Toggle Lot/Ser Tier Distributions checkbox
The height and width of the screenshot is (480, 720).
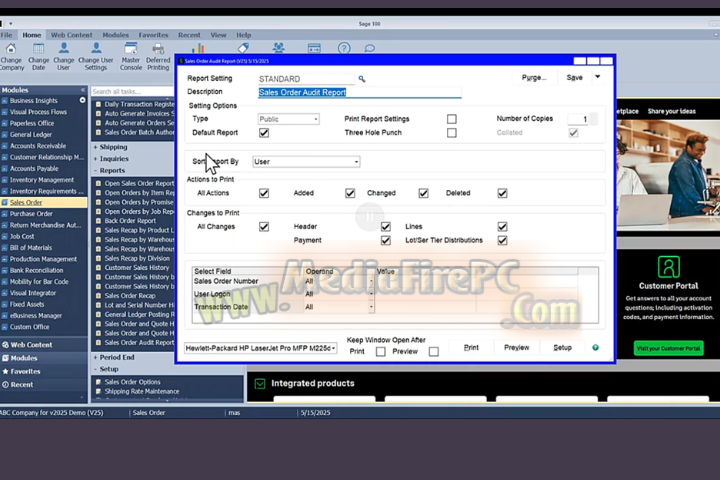click(502, 240)
